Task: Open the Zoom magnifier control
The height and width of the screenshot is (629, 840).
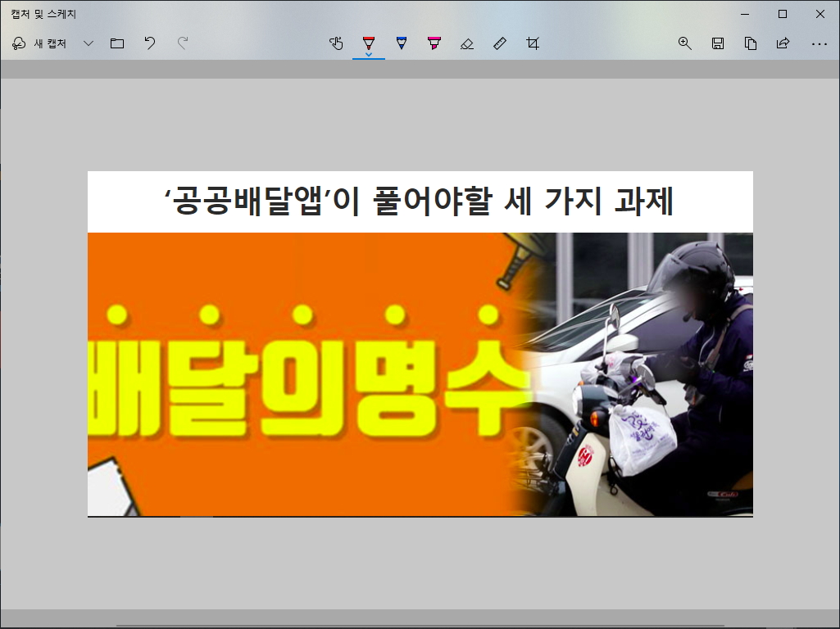Action: [x=684, y=43]
